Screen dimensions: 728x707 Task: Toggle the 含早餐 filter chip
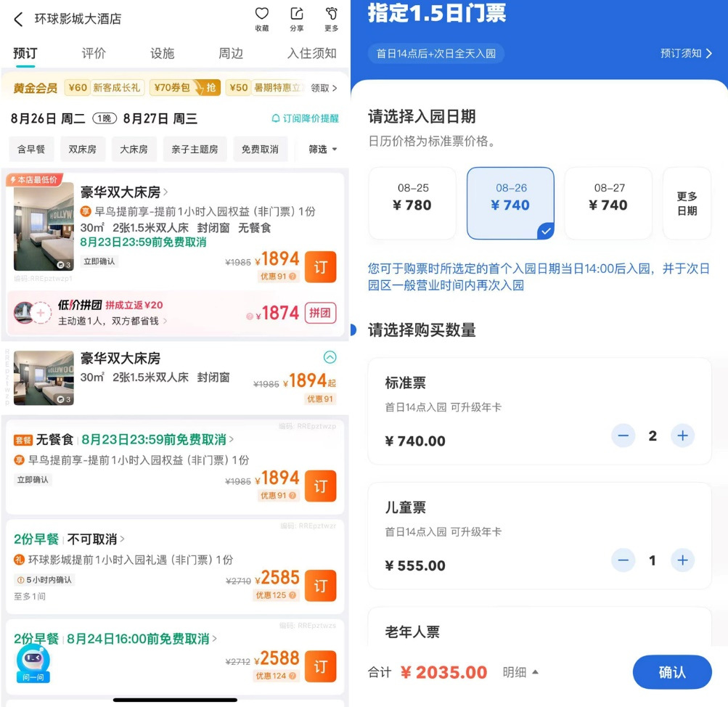(31, 149)
